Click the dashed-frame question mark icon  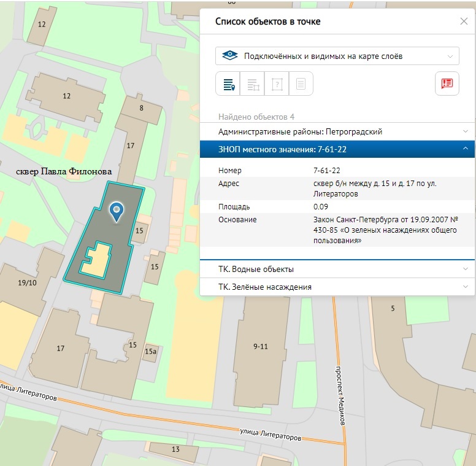[x=277, y=84]
